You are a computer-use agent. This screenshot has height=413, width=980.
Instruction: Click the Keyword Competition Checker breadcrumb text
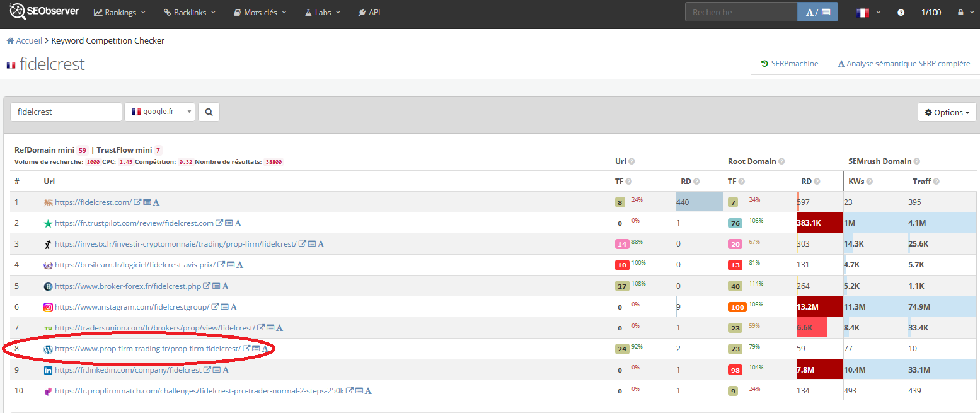[x=108, y=40]
